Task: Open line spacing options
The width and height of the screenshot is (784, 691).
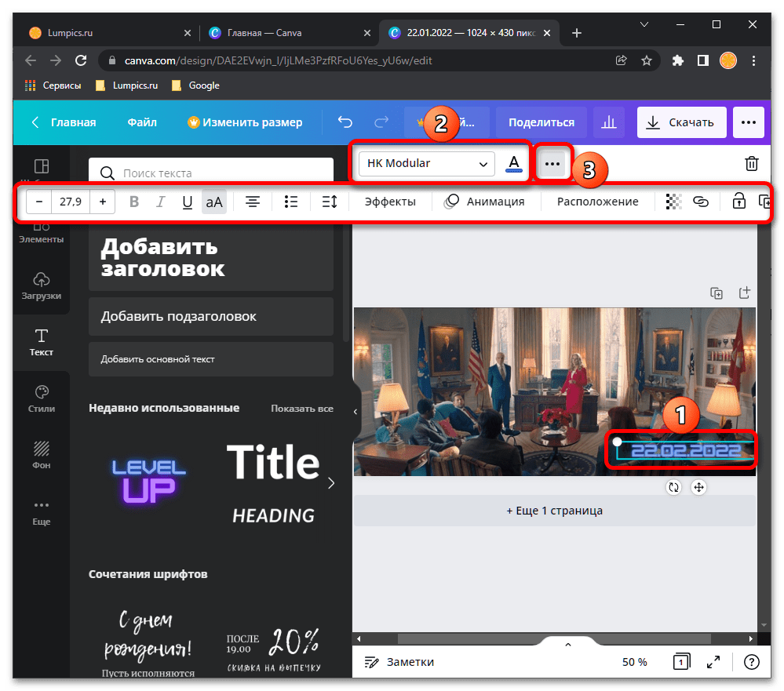Action: (330, 202)
